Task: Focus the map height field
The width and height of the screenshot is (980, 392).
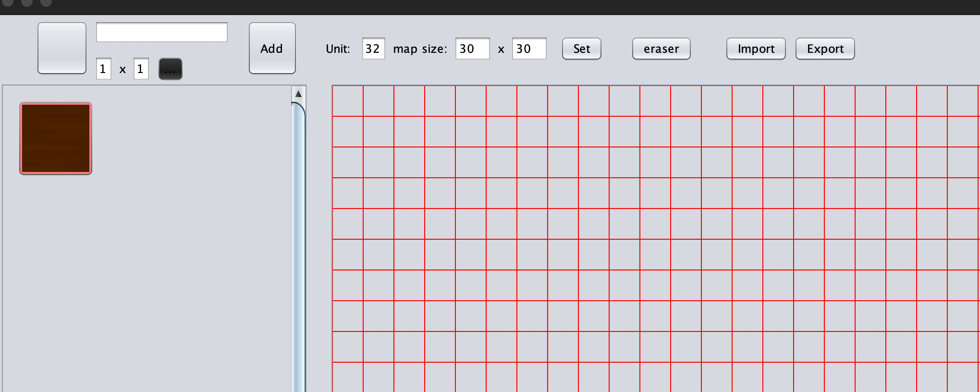Action: click(x=529, y=49)
